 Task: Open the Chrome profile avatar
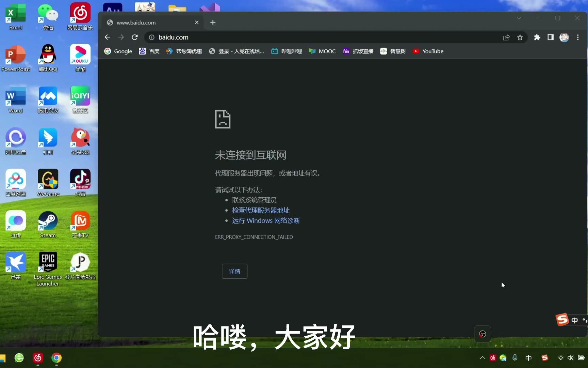[x=564, y=37]
